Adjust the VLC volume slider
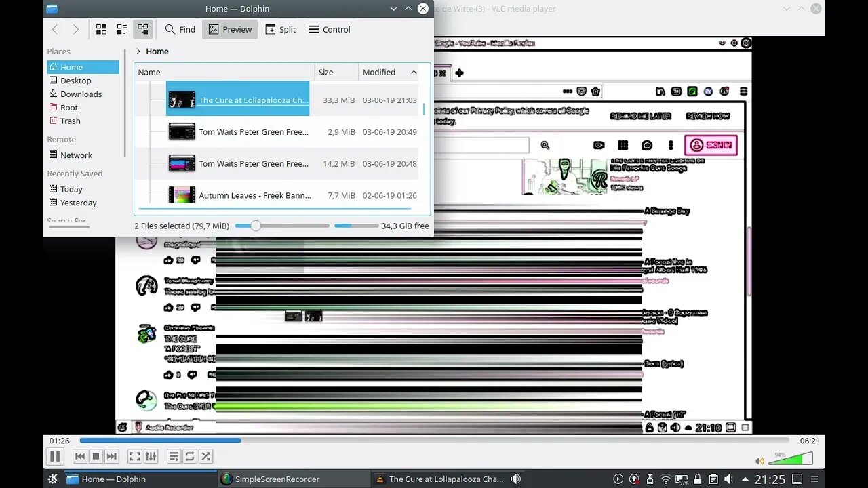Screen dimensions: 868x488 click(x=789, y=459)
